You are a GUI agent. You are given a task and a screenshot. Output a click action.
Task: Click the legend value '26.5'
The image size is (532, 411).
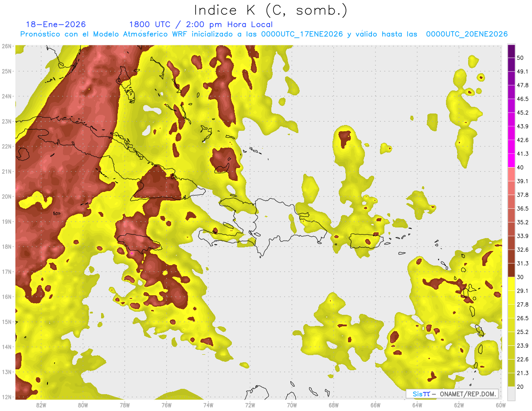tap(523, 318)
